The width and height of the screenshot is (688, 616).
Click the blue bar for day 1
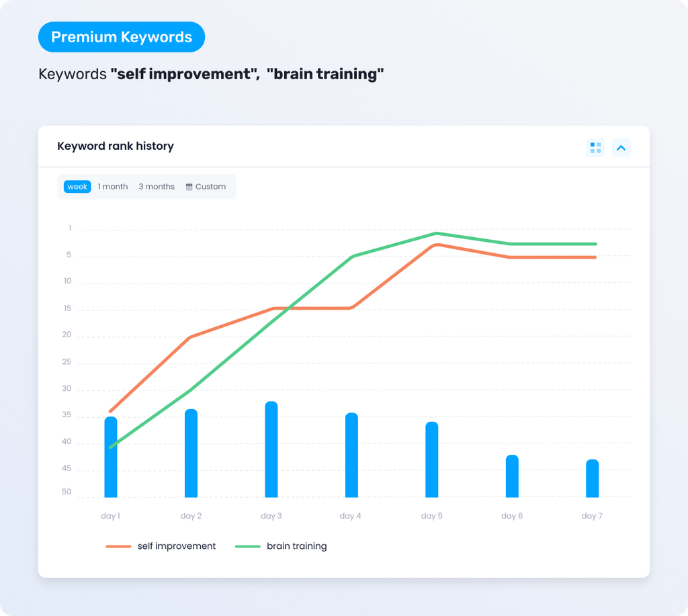pos(111,457)
